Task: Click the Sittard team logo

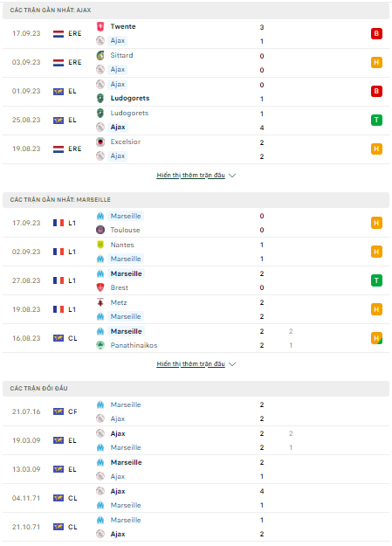Action: coord(100,55)
